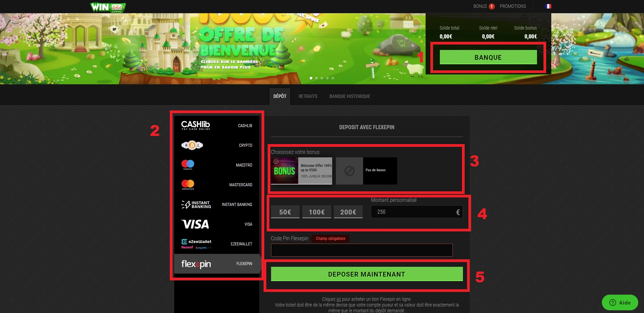Click the MAESTRO label

point(244,165)
